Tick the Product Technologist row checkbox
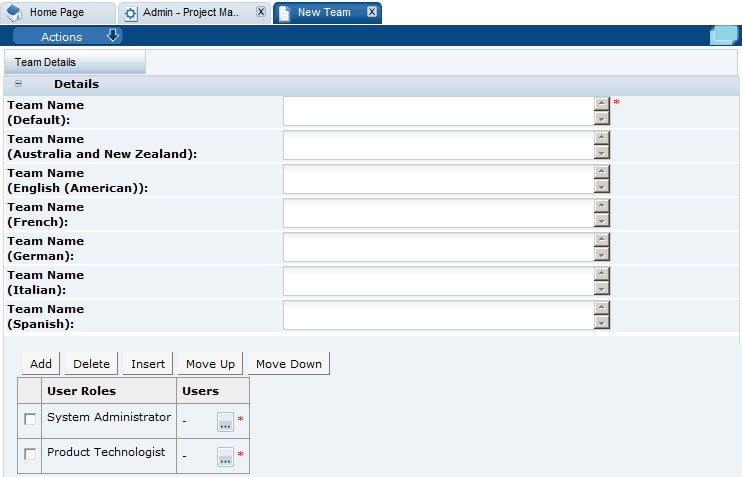Image resolution: width=742 pixels, height=477 pixels. click(30, 454)
